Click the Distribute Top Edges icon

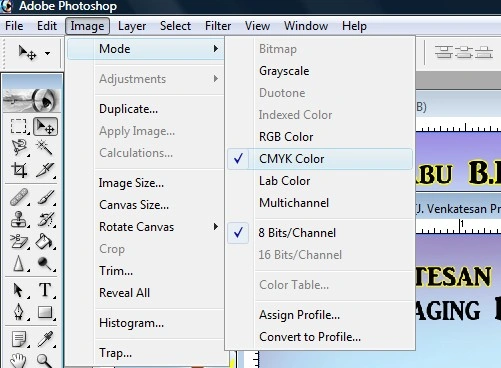click(444, 53)
